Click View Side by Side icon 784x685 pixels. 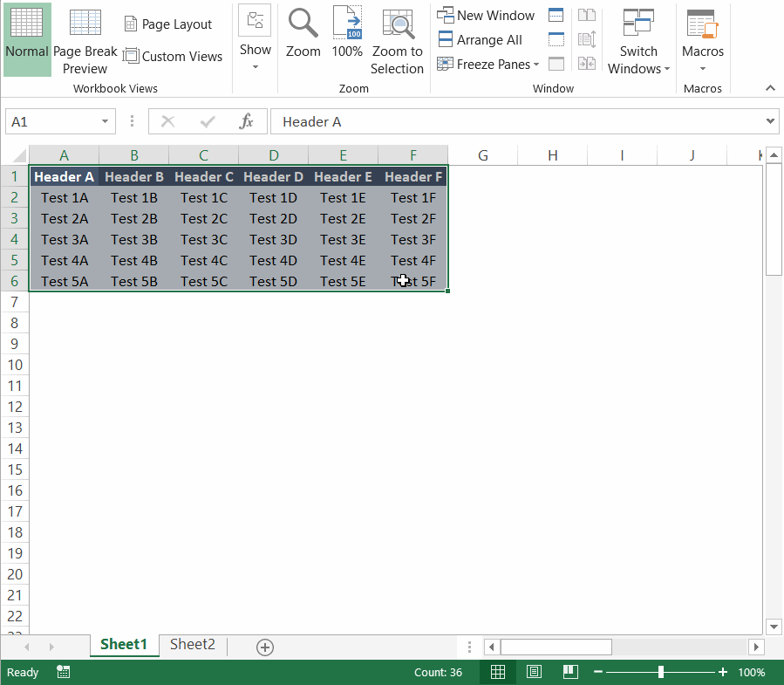click(x=587, y=15)
